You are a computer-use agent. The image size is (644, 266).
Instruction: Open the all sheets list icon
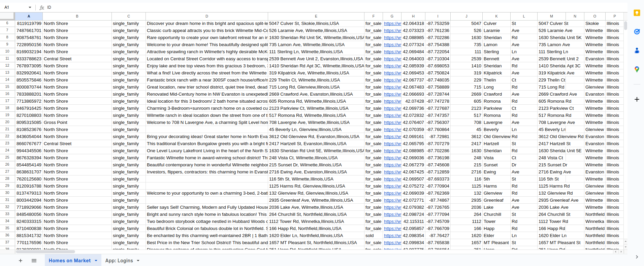point(34,261)
